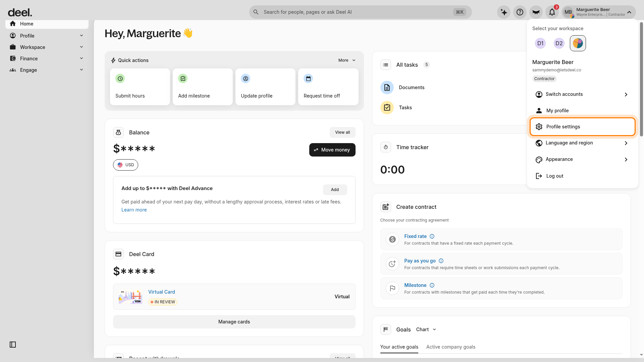The height and width of the screenshot is (362, 644).
Task: Click the Deel Card icon
Action: [118, 254]
